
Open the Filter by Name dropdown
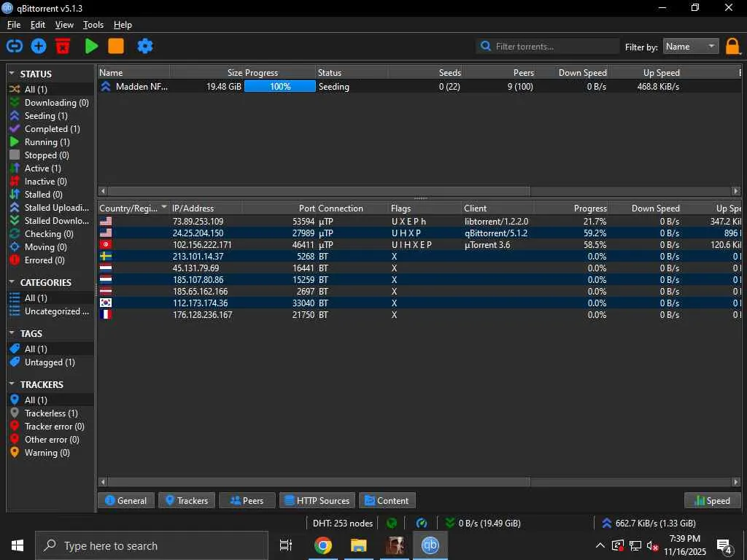point(691,46)
